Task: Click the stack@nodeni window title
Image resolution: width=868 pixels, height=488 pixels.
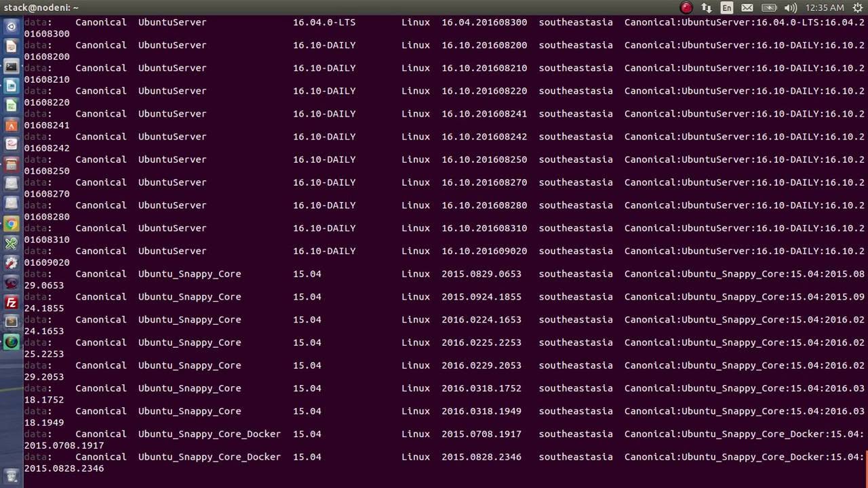Action: tap(41, 7)
